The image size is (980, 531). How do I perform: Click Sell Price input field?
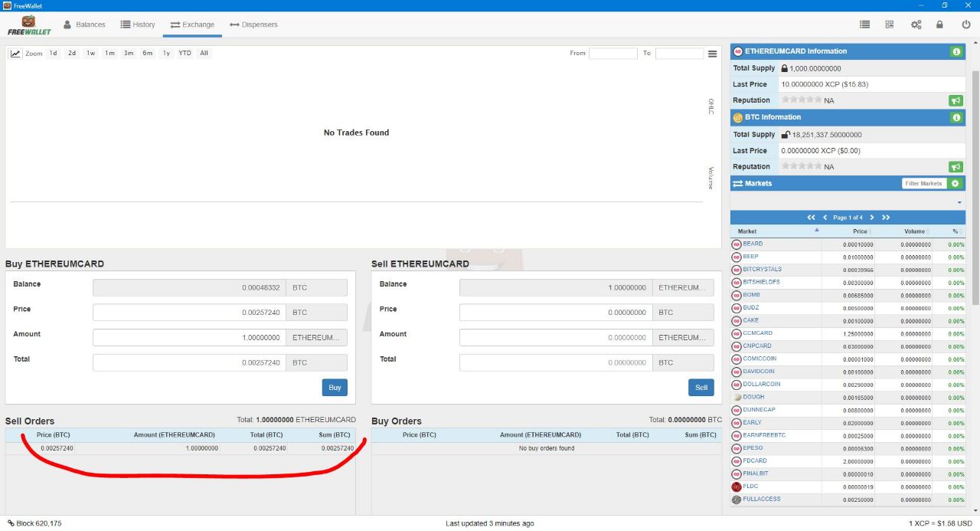click(556, 313)
